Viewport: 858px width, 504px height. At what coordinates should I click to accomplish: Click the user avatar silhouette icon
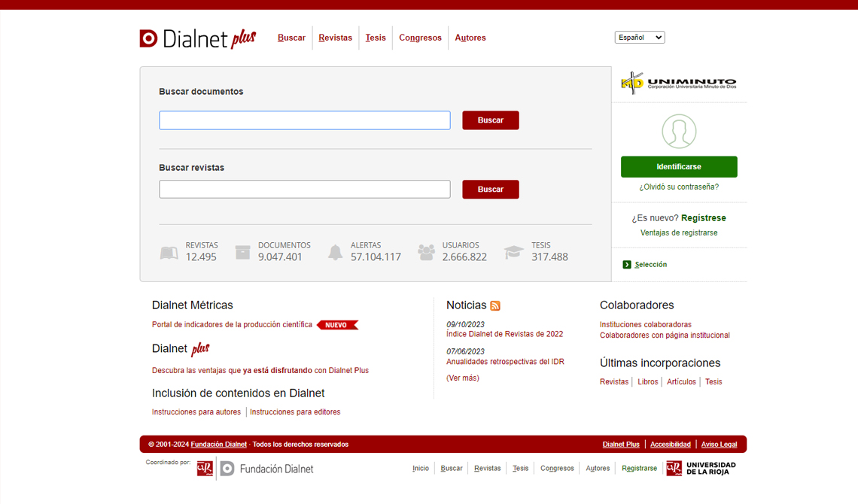pyautogui.click(x=679, y=131)
